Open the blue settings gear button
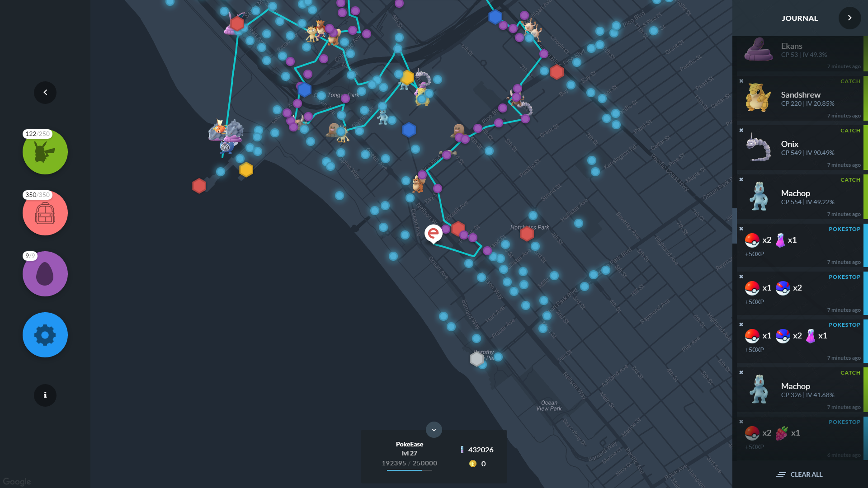Screen dimensions: 868x488 pyautogui.click(x=45, y=335)
